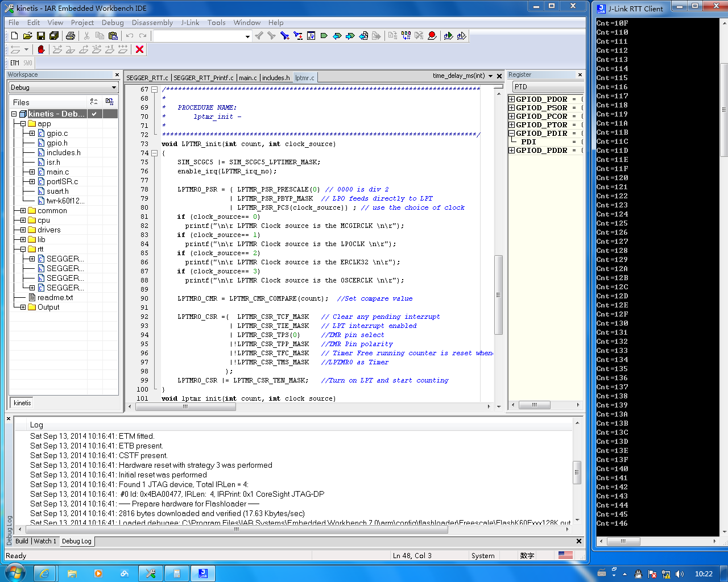
Task: Reset the debugger using the Reset icon
Action: pos(15,49)
